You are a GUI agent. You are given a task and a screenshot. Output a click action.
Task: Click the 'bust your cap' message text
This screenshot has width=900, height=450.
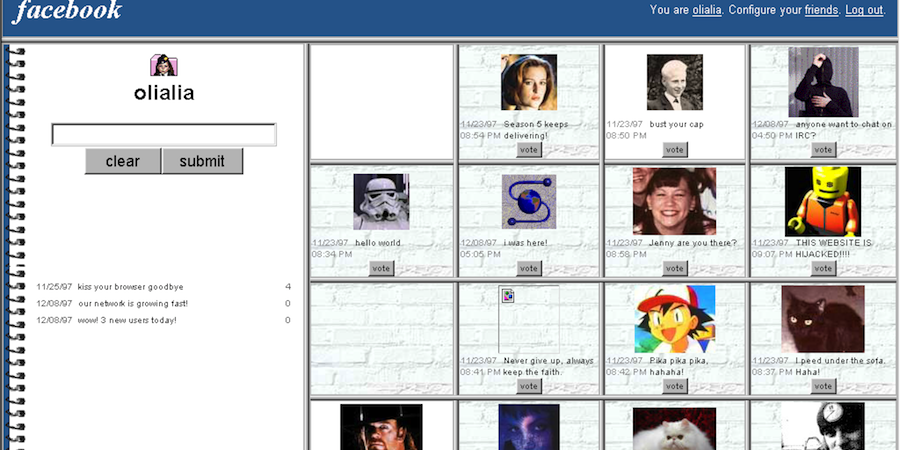tap(677, 124)
